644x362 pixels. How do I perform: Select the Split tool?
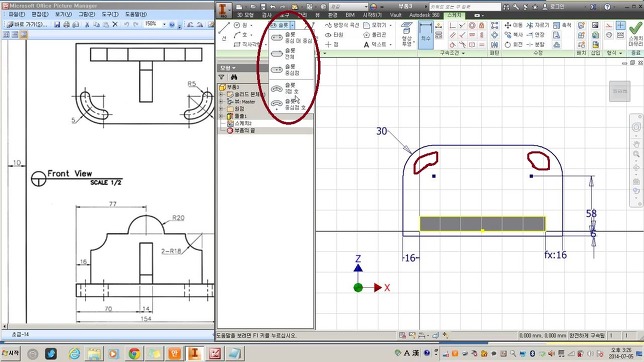536,44
